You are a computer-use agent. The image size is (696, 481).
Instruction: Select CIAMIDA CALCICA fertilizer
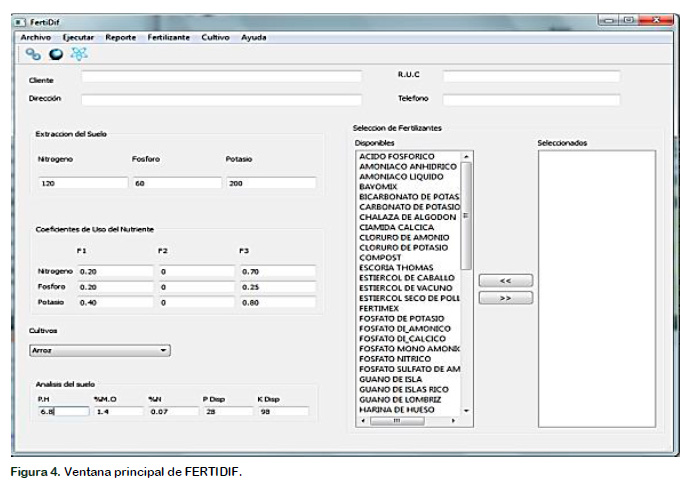click(396, 227)
